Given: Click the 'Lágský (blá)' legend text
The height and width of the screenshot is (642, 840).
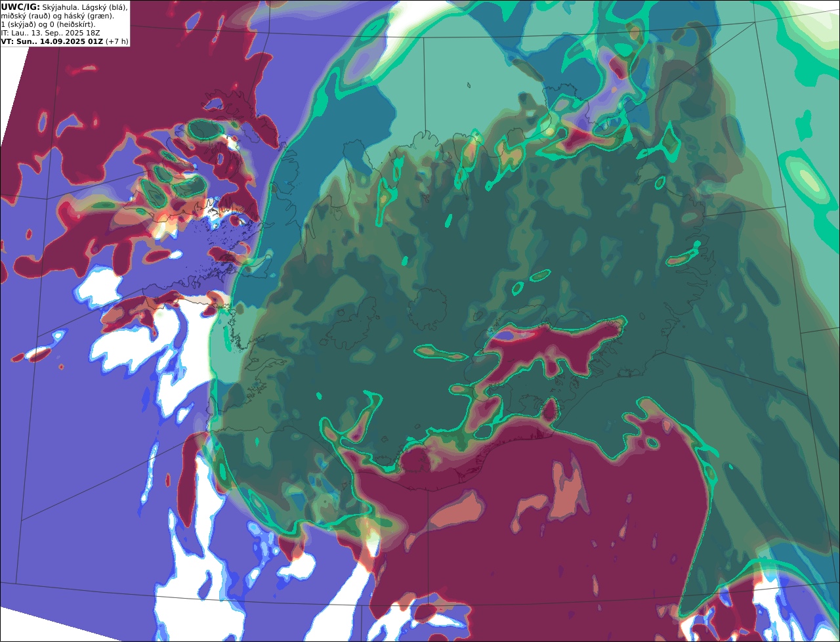Looking at the screenshot, I should tap(104, 8).
